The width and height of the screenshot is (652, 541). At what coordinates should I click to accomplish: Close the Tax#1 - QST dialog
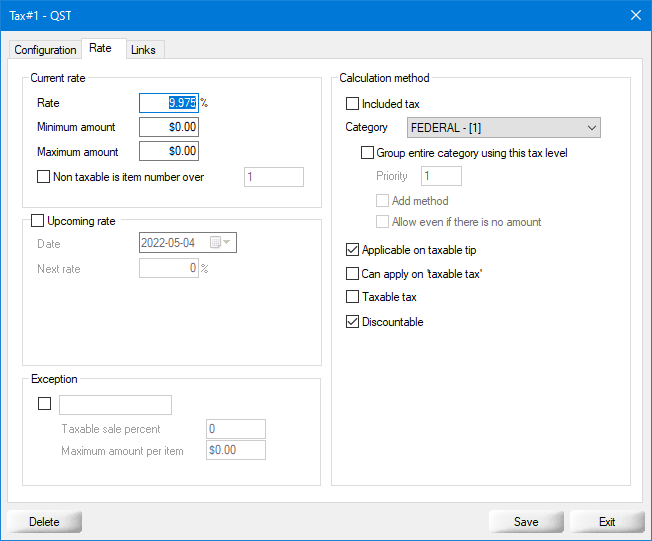634,14
